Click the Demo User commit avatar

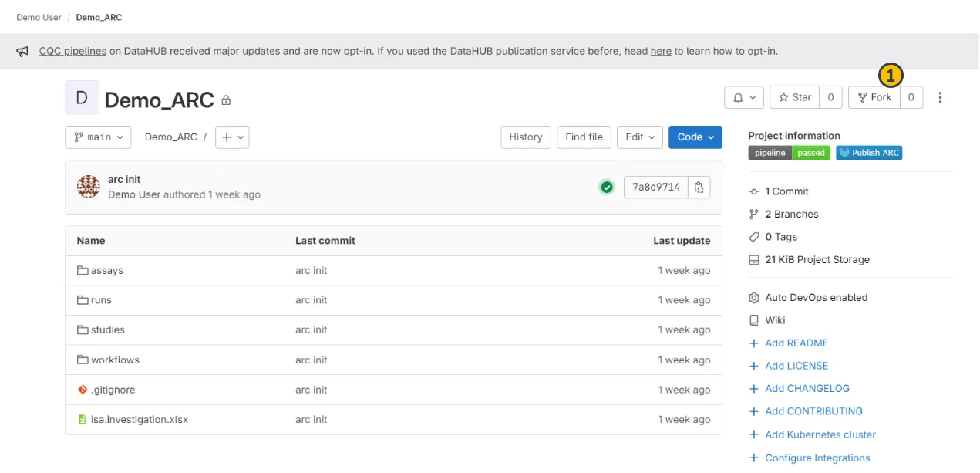pos(89,187)
